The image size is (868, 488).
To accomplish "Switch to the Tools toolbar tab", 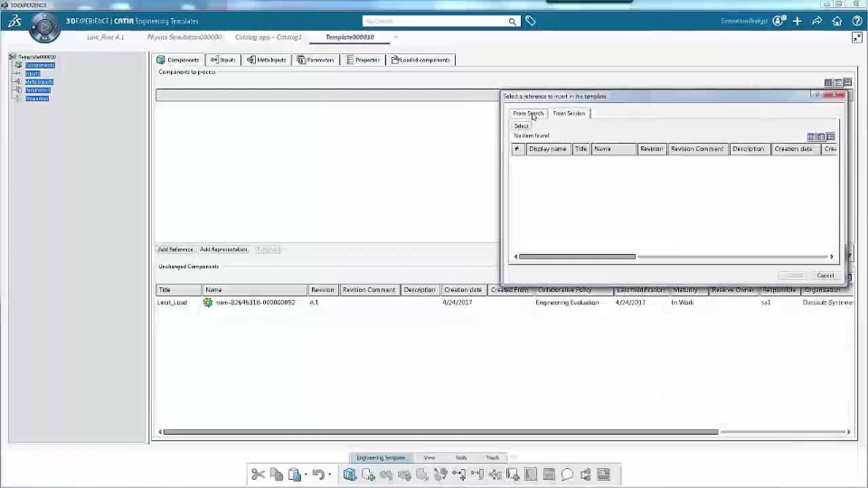I will (x=461, y=457).
